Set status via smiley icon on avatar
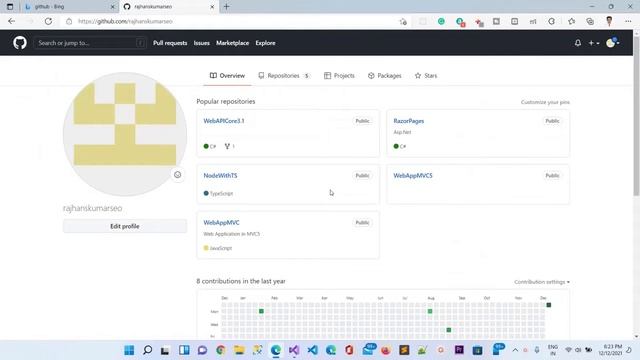The height and width of the screenshot is (360, 640). (178, 175)
